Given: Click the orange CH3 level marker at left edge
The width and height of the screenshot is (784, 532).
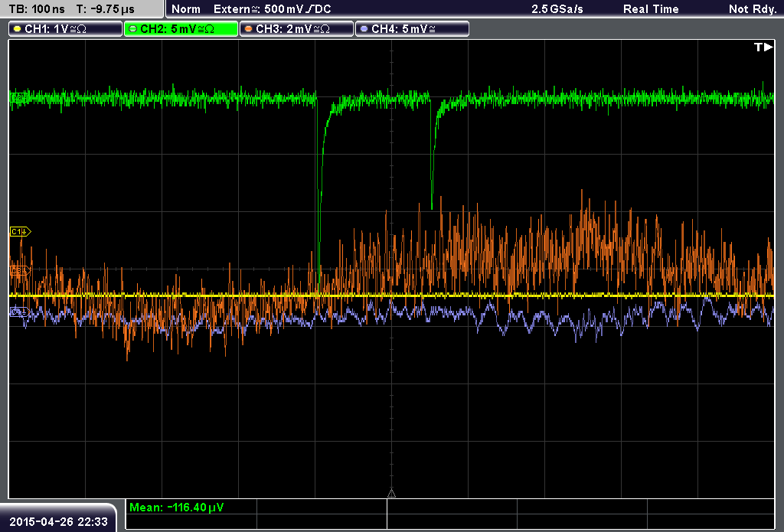Looking at the screenshot, I should 21,270.
